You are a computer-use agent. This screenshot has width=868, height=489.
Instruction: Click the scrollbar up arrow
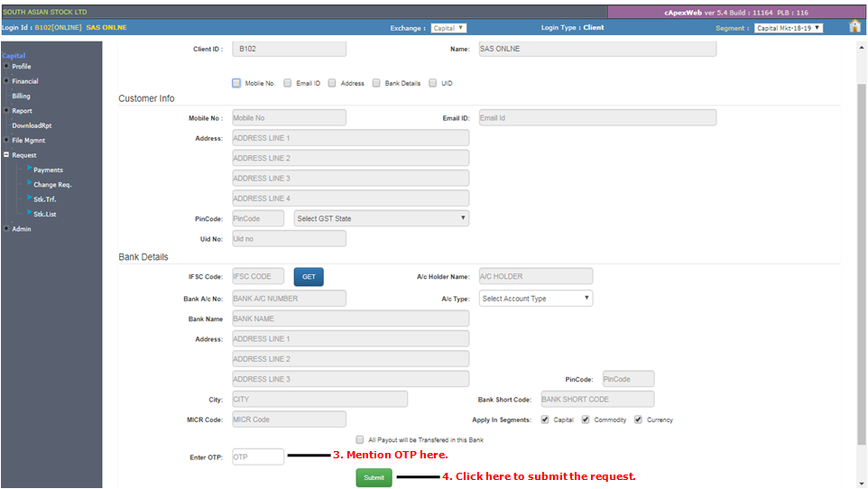click(862, 48)
